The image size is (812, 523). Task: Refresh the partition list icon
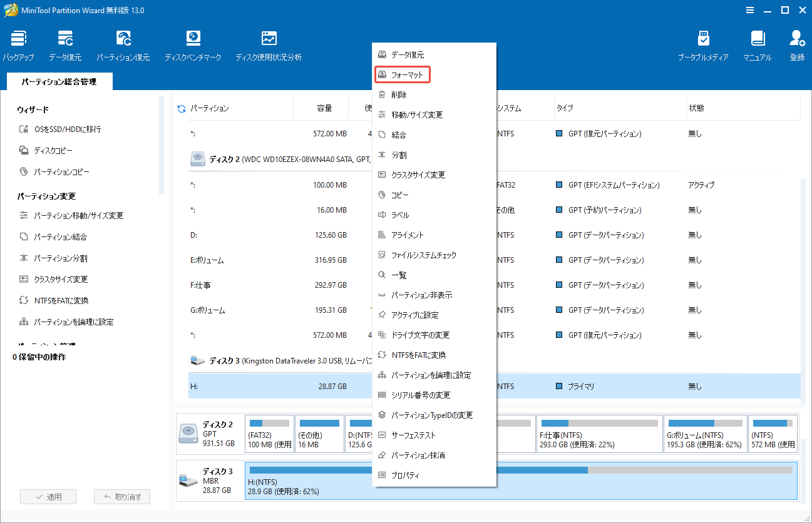(x=182, y=109)
